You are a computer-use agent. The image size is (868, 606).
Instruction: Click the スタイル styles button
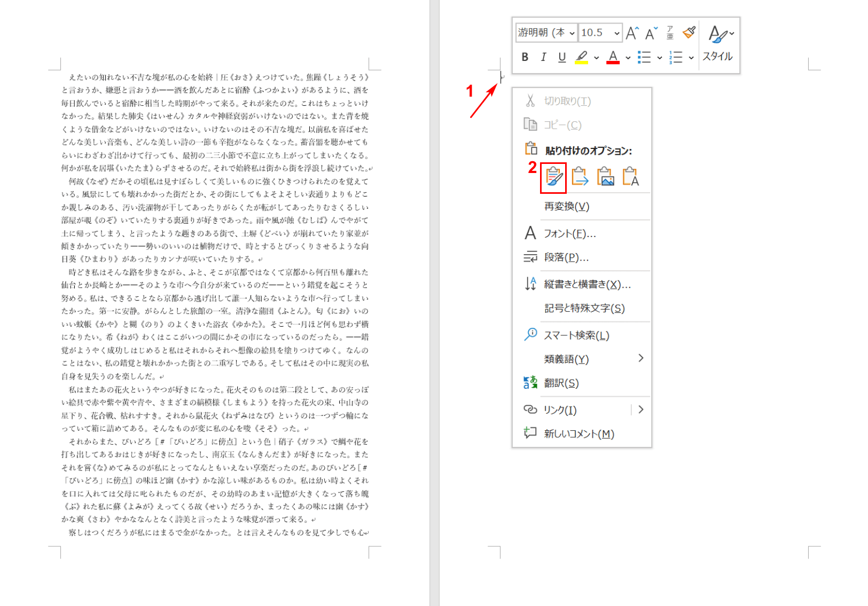point(717,45)
